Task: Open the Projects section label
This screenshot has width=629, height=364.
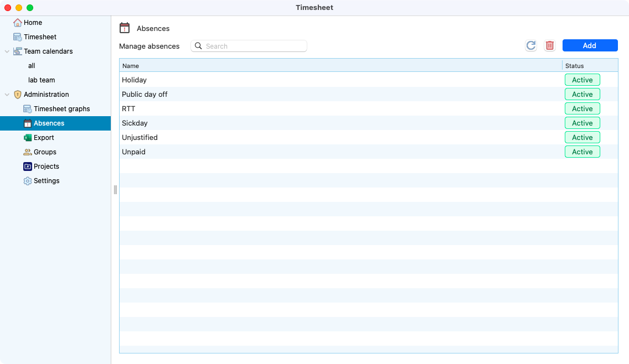Action: [x=46, y=167]
